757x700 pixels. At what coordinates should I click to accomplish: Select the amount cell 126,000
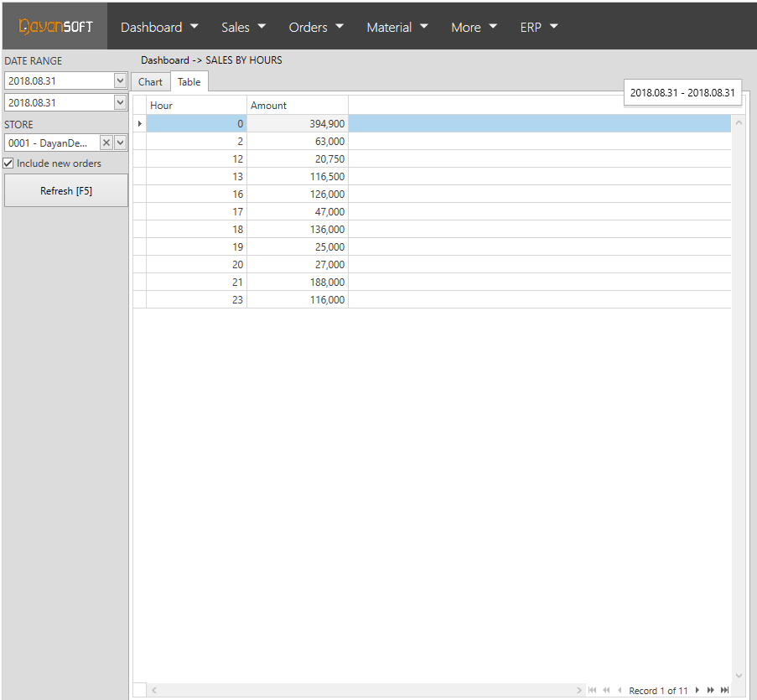point(298,194)
